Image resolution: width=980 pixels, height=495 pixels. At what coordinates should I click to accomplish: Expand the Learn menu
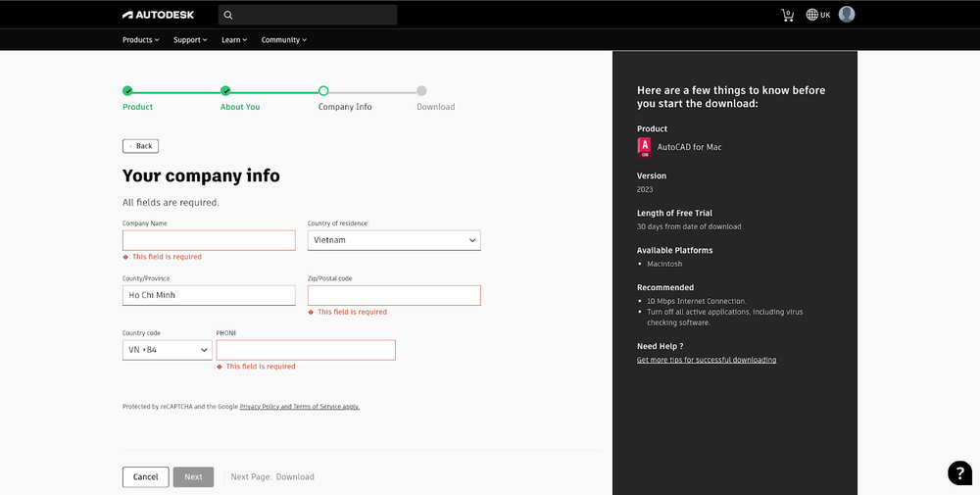[x=234, y=40]
